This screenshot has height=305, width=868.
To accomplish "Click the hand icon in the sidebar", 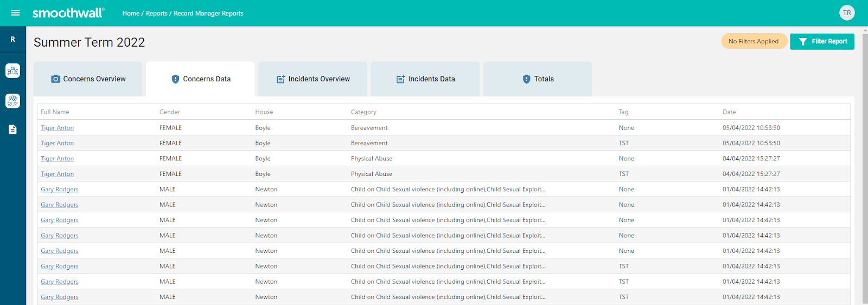I will pos(12,101).
